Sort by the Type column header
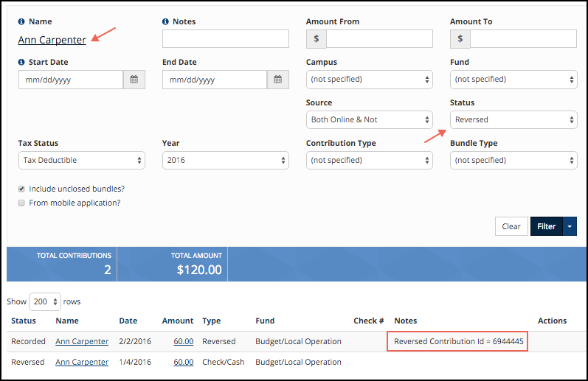Image resolution: width=588 pixels, height=381 pixels. coord(212,321)
